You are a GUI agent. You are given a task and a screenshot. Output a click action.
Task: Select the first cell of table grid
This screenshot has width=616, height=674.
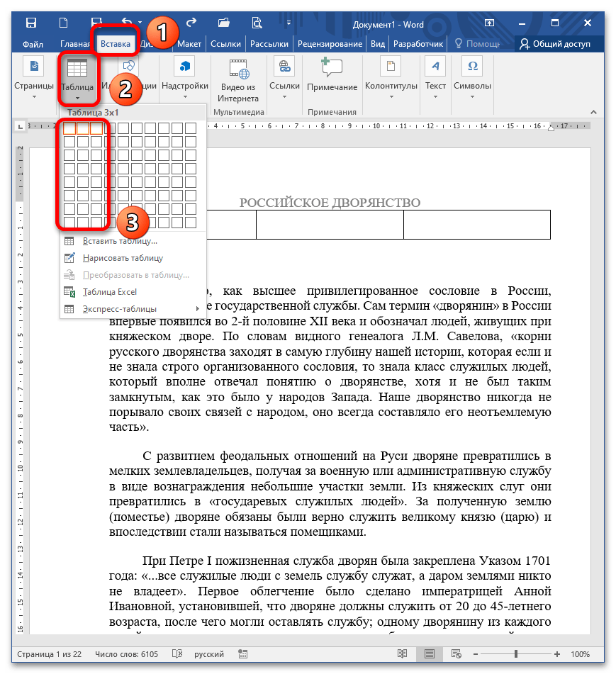click(69, 128)
